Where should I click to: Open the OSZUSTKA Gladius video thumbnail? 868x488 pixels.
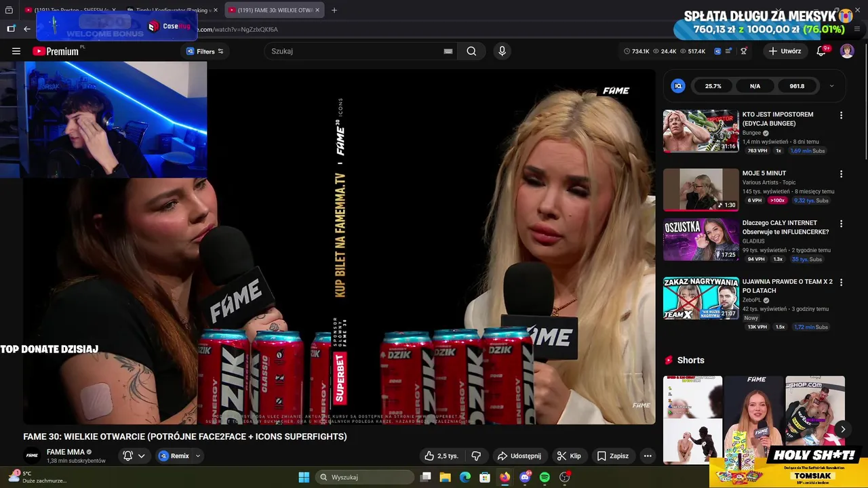click(701, 239)
